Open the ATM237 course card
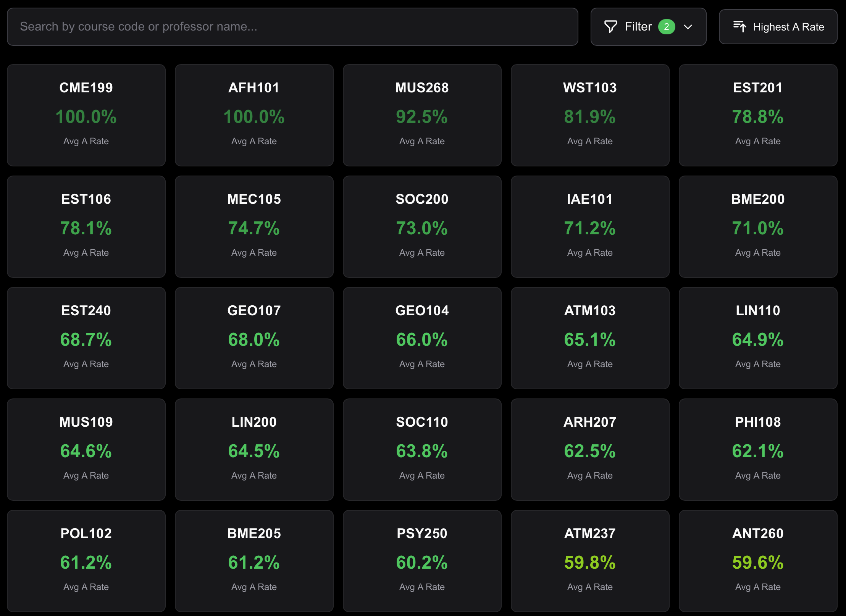Image resolution: width=846 pixels, height=616 pixels. click(590, 561)
